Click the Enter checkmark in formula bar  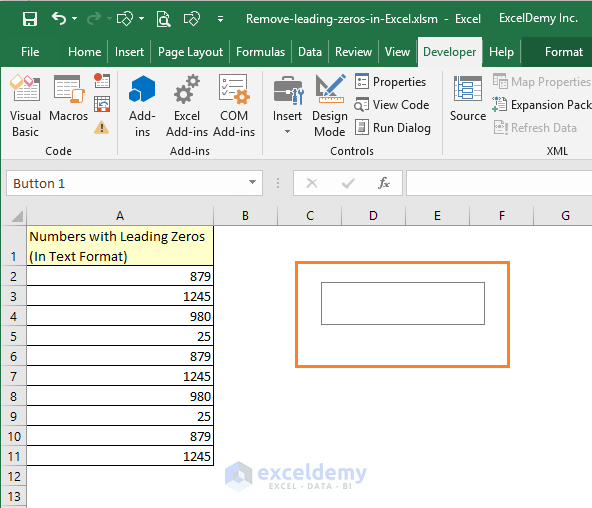click(x=348, y=183)
